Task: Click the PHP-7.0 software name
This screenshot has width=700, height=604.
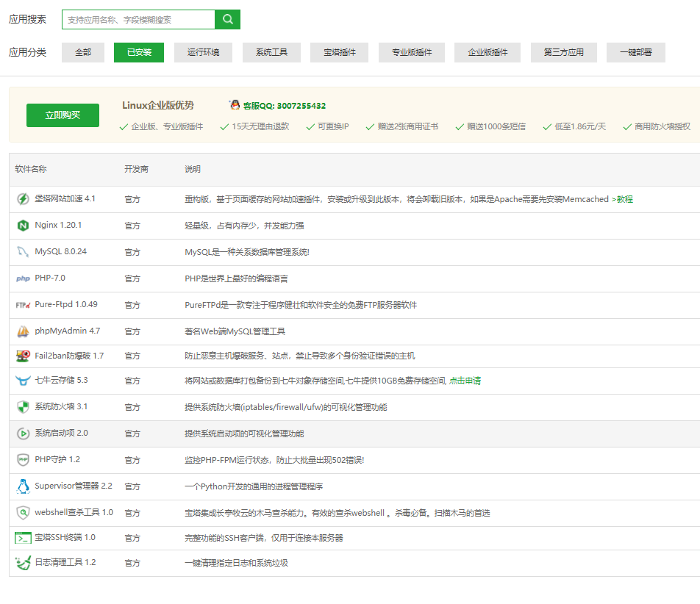Action: 50,278
